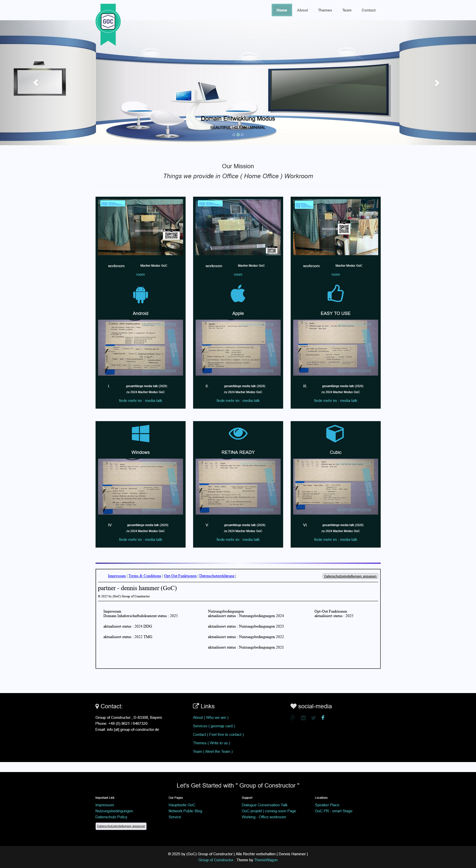Image resolution: width=476 pixels, height=868 pixels.
Task: Open workroom photo in Easy To Use card
Action: pyautogui.click(x=335, y=227)
